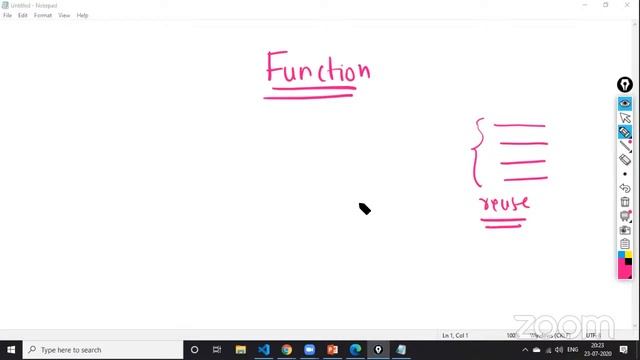640x360 pixels.
Task: Click the Notepad vertical scrollbar
Action: (x=636, y=176)
